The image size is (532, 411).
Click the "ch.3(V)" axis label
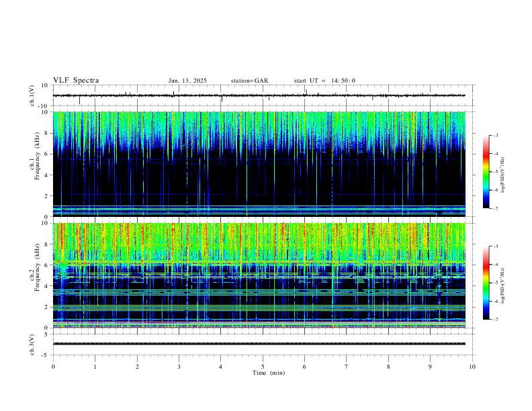tap(32, 345)
